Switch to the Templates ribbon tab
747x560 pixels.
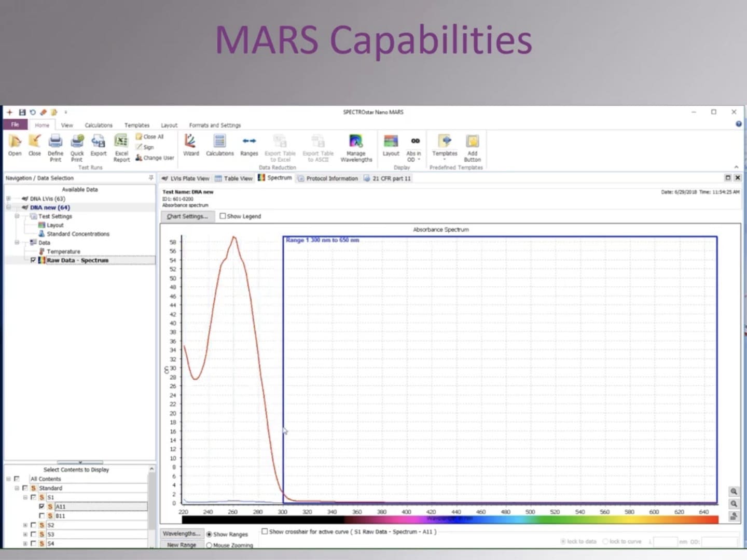[x=137, y=125]
